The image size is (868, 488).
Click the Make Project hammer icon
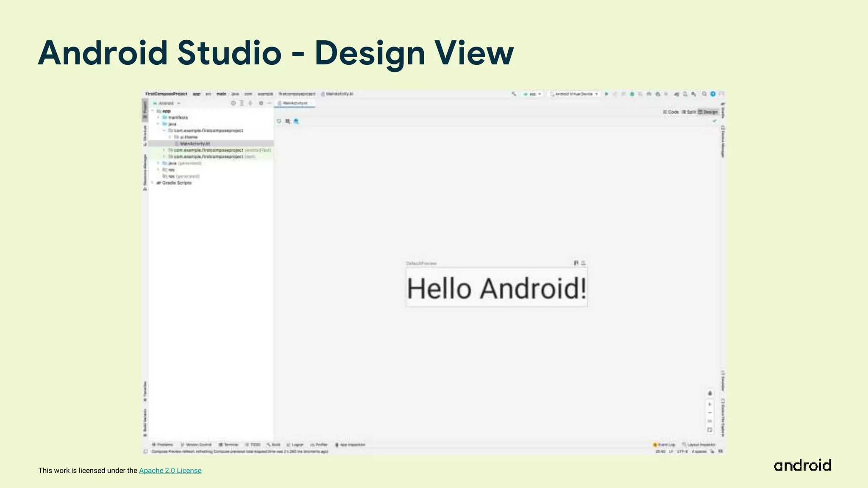click(x=514, y=94)
